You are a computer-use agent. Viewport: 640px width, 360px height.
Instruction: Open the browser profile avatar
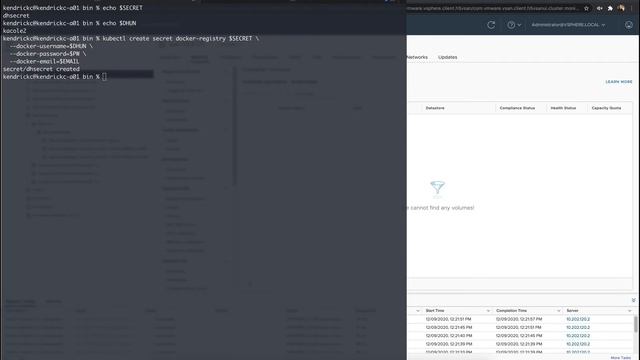[x=621, y=8]
